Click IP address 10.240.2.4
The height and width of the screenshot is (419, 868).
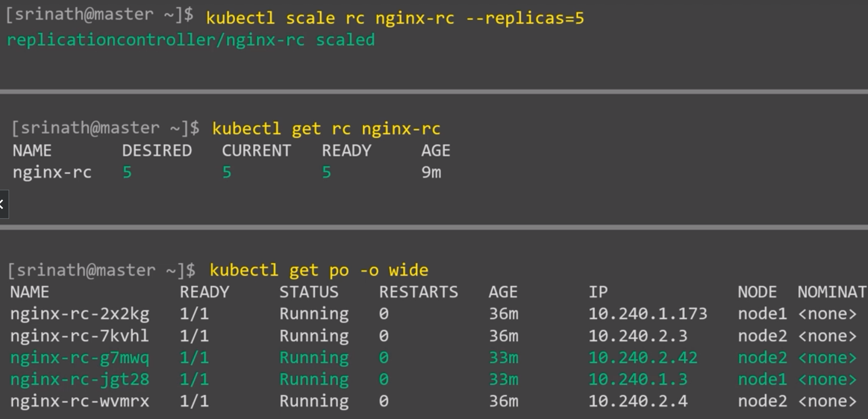tap(638, 401)
